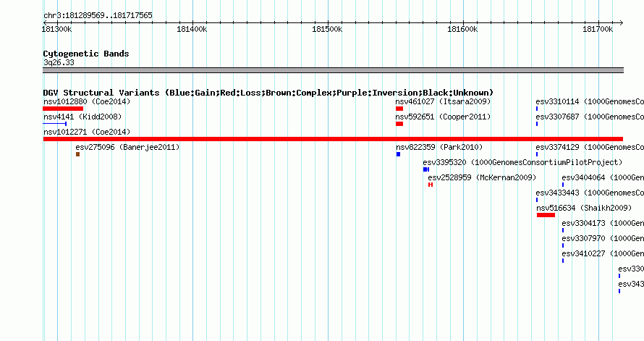Screen dimensions: 644x341
Task: Select blue tick under esv3404064
Action: click(563, 185)
